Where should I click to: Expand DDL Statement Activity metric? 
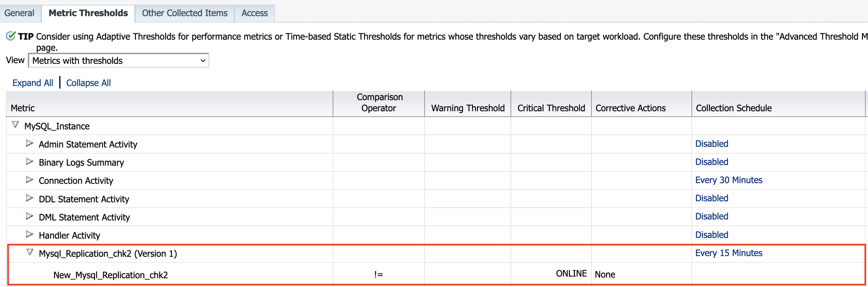[x=30, y=198]
